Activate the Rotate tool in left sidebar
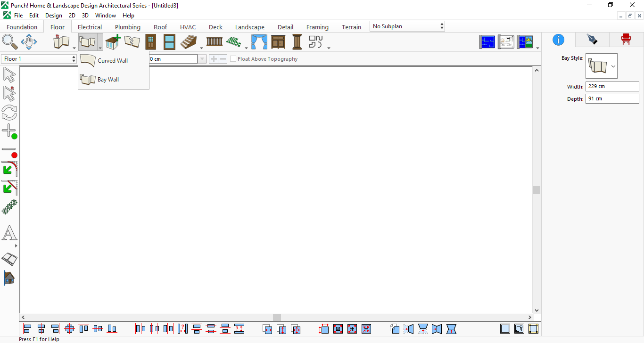This screenshot has width=644, height=343. (9, 112)
